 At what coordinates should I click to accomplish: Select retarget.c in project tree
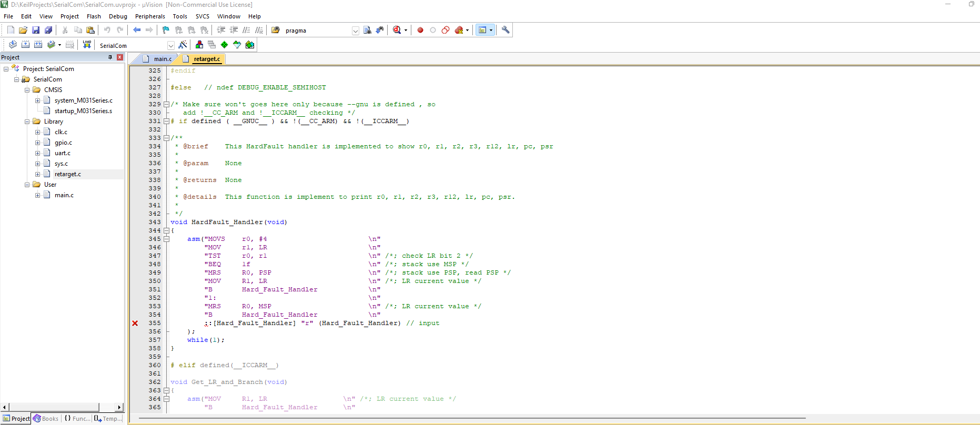click(68, 174)
